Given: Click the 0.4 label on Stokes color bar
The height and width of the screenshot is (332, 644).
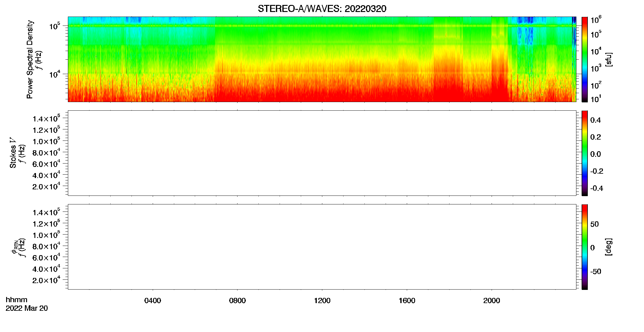Looking at the screenshot, I should pos(595,120).
